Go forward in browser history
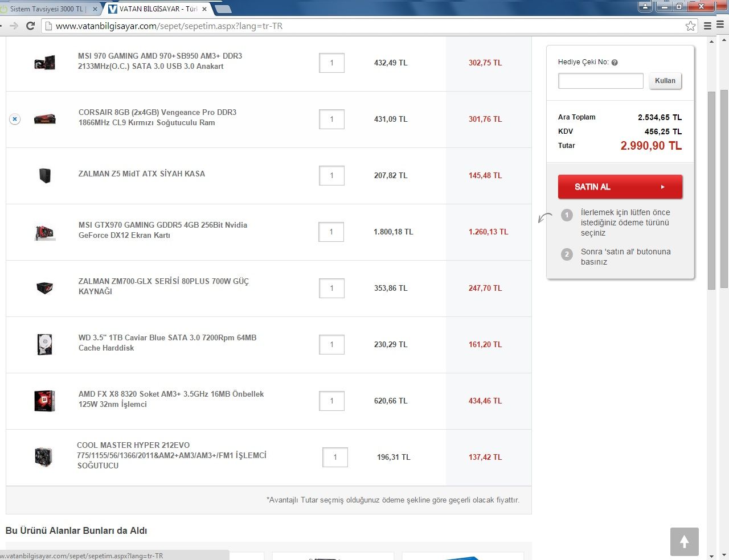 coord(14,26)
